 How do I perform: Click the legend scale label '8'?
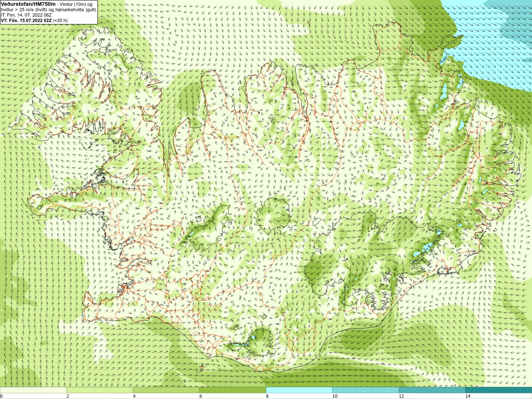tap(267, 396)
